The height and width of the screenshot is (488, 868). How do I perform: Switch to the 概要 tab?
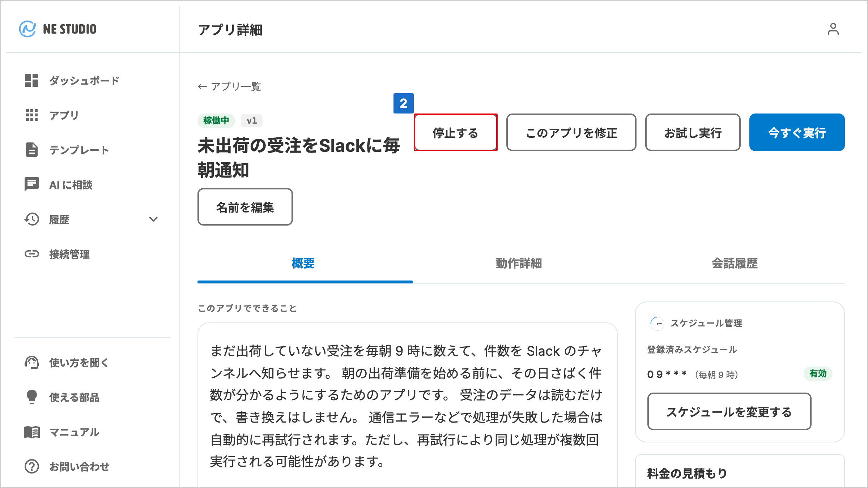tap(303, 263)
